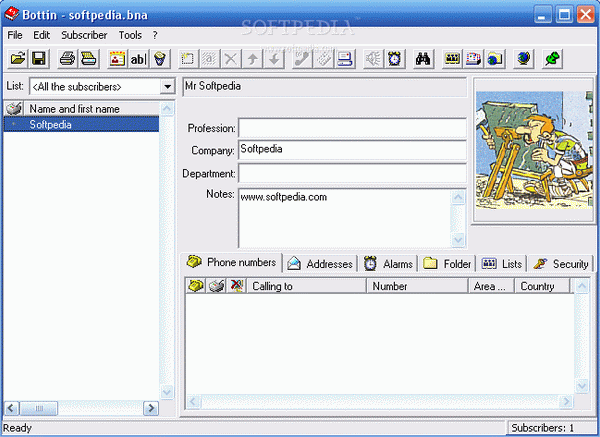This screenshot has width=600, height=437.
Task: Open the Edit menu
Action: pyautogui.click(x=41, y=35)
